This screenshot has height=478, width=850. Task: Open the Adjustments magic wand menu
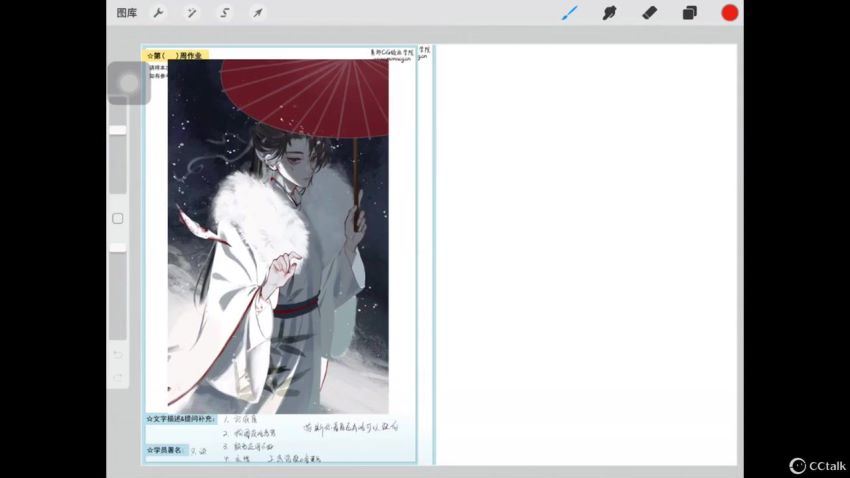coord(191,12)
